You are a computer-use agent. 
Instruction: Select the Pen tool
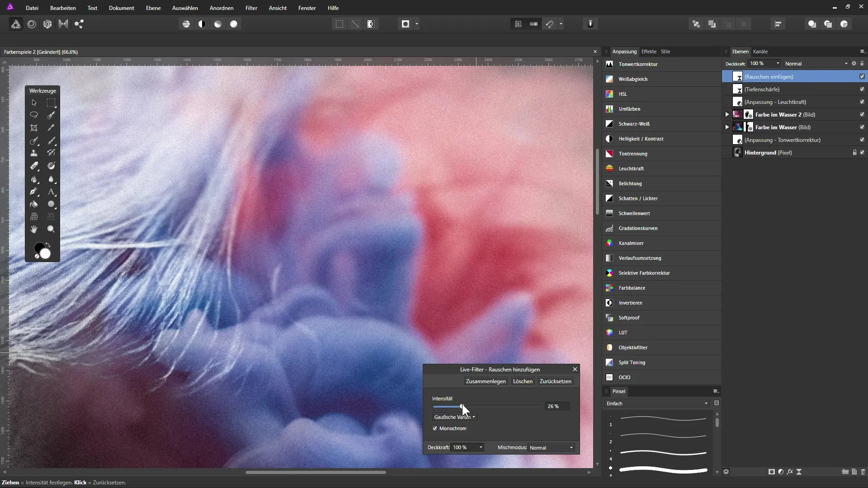pos(34,192)
